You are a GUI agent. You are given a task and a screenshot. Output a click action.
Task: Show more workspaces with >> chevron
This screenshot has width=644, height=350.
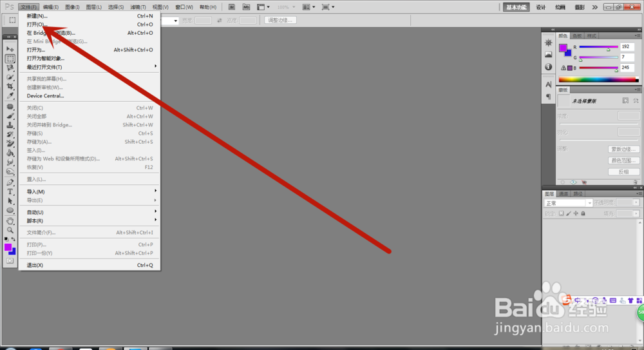[x=594, y=7]
